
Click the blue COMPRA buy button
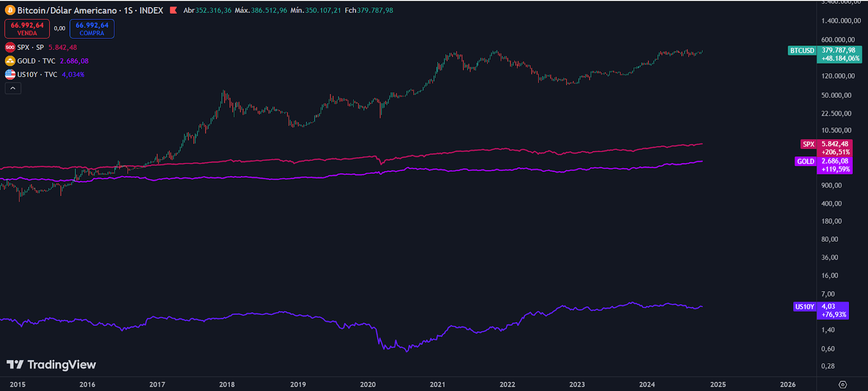click(x=92, y=29)
